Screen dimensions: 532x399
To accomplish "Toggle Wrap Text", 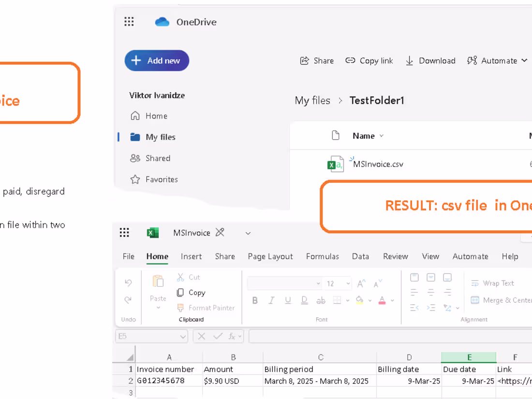I will [x=492, y=283].
